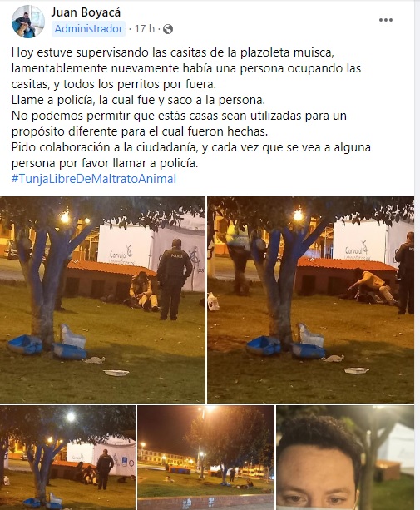Click the line "No podemos permitir que estás casas"
The width and height of the screenshot is (420, 510).
coord(179,116)
